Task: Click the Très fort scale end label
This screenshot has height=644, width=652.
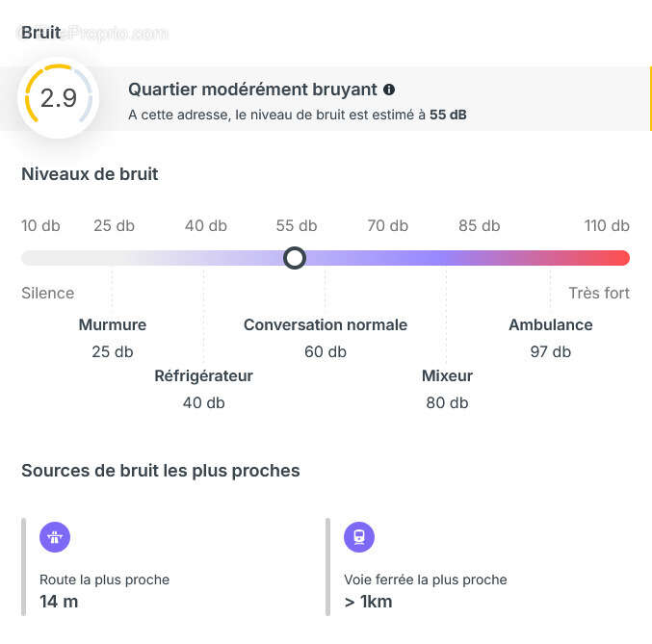Action: coord(599,293)
